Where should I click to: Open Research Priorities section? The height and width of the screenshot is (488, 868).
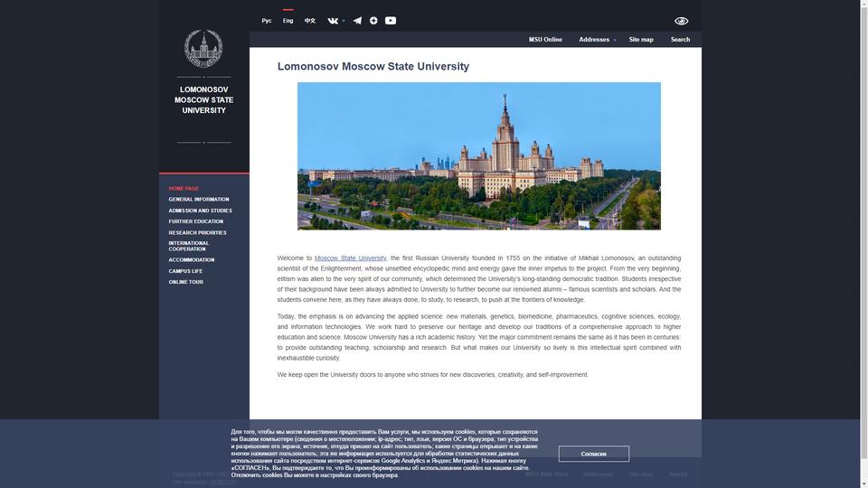point(198,233)
